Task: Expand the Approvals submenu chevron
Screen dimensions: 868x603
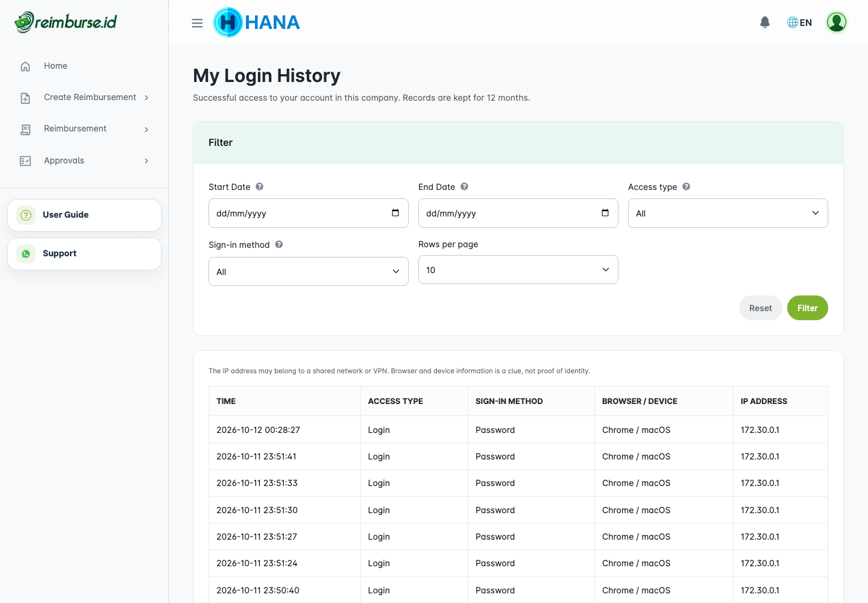Action: click(146, 161)
